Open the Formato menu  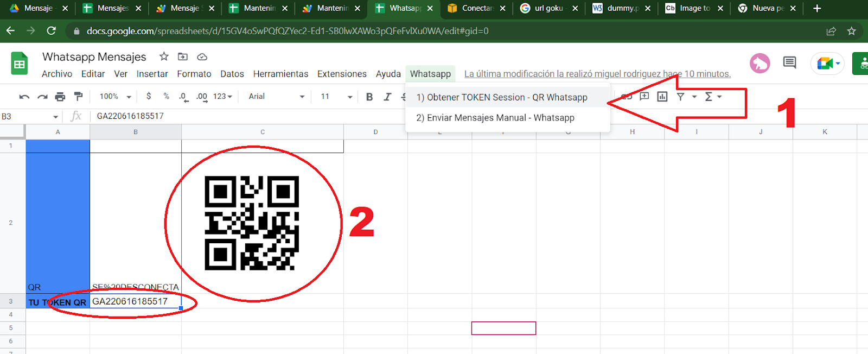click(x=194, y=74)
